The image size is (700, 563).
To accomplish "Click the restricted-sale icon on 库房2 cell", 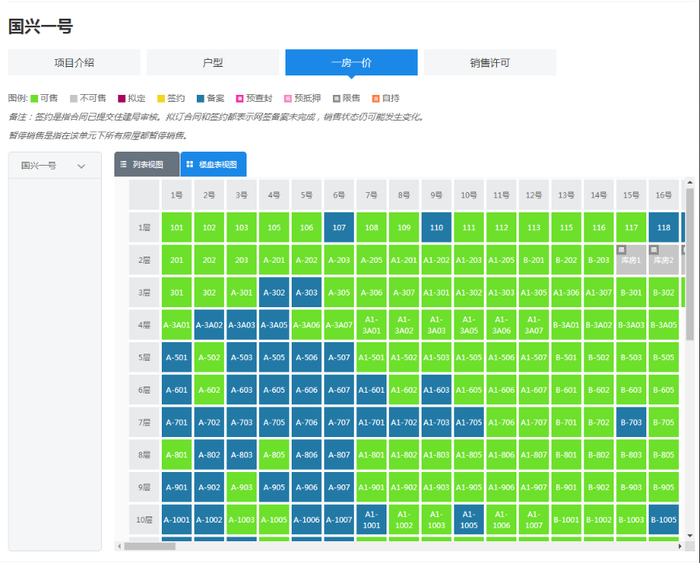I will point(654,250).
